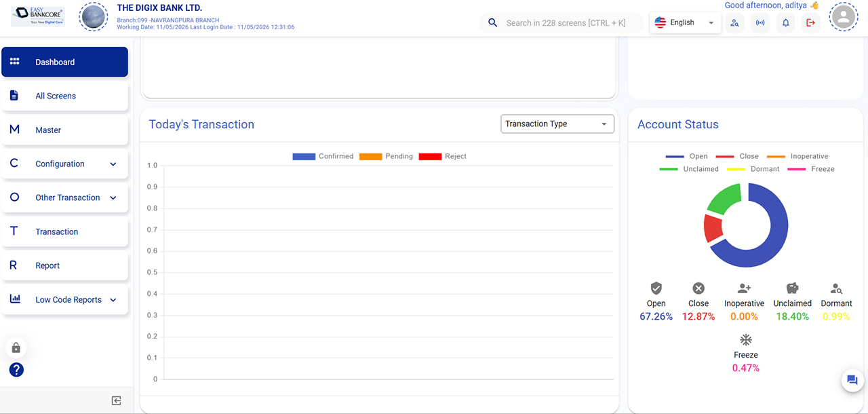The height and width of the screenshot is (414, 868).
Task: Click the lock screen padlock icon
Action: [16, 347]
